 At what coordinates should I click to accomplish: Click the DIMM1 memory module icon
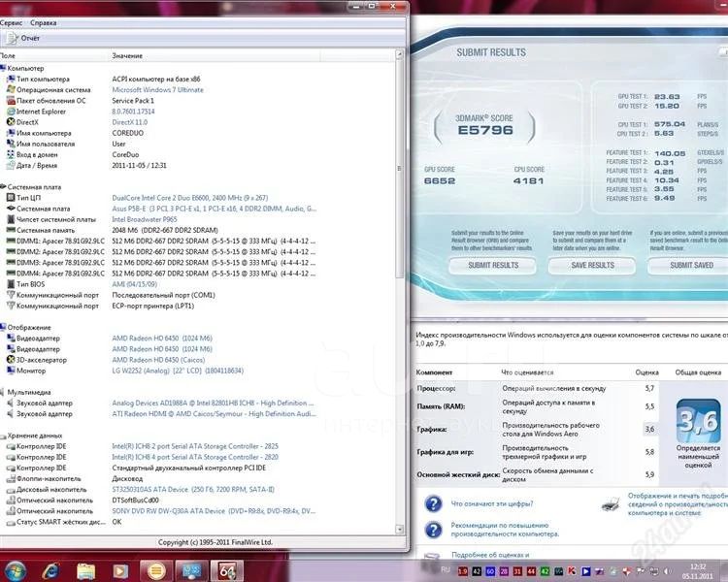tap(11, 241)
